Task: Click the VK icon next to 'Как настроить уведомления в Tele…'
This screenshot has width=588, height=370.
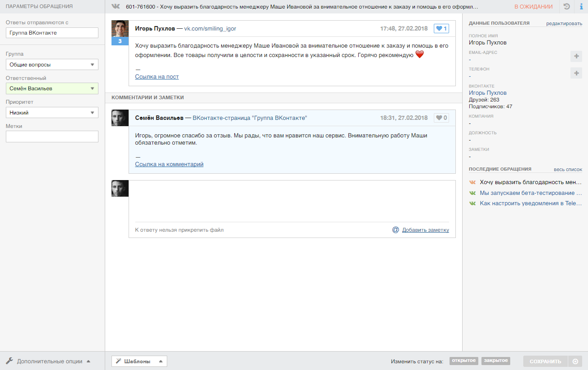Action: [x=472, y=203]
